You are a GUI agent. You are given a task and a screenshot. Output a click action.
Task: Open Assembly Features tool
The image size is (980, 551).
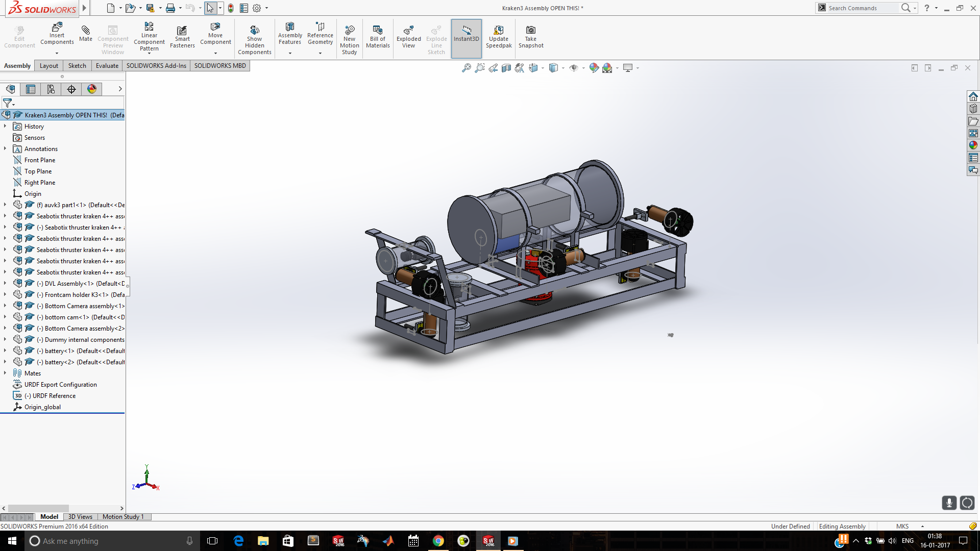pyautogui.click(x=290, y=33)
